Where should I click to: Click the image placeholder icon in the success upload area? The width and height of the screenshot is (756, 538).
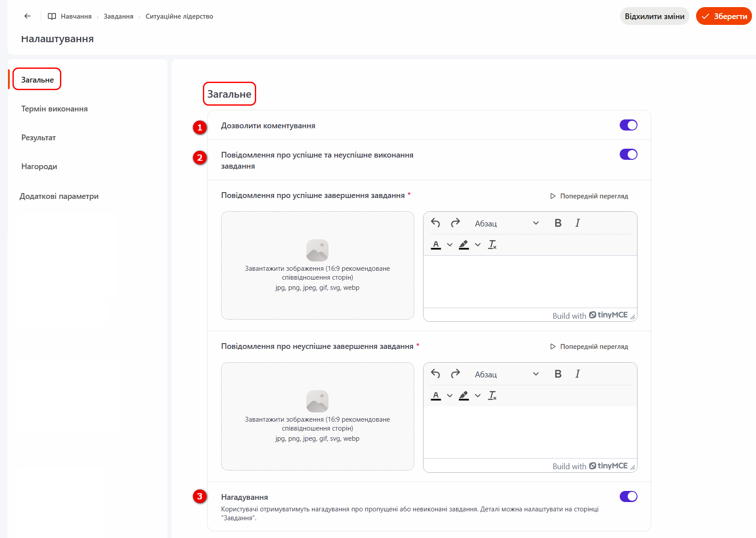pos(317,250)
